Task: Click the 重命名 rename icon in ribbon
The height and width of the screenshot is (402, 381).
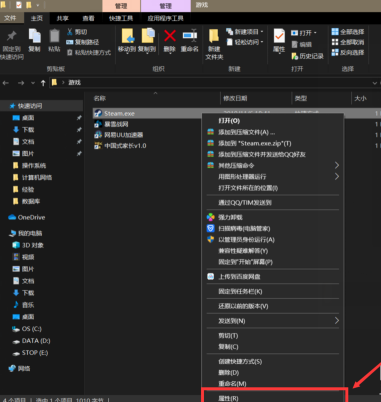Action: point(190,35)
